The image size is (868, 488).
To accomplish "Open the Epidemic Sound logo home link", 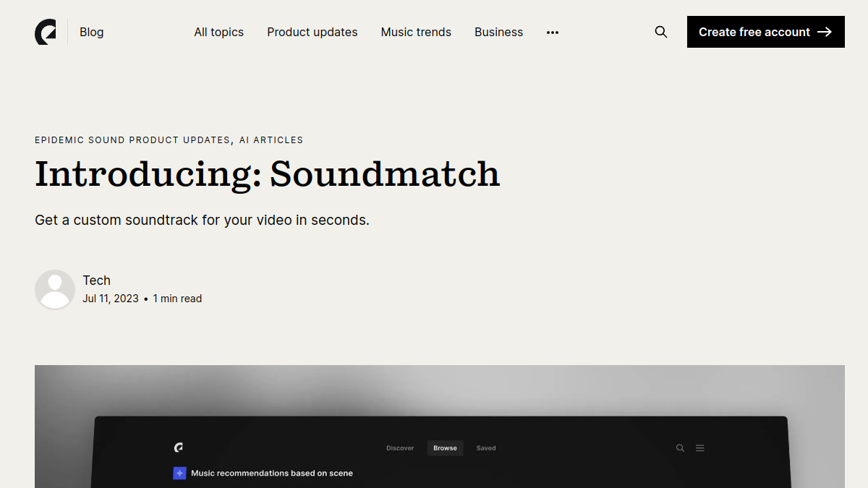I will pyautogui.click(x=46, y=32).
